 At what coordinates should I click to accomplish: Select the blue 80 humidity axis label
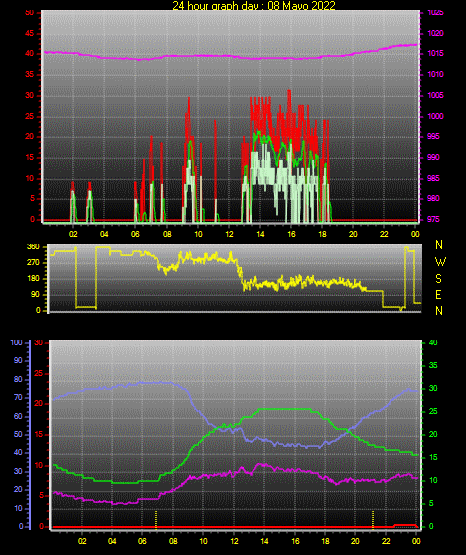[18, 379]
